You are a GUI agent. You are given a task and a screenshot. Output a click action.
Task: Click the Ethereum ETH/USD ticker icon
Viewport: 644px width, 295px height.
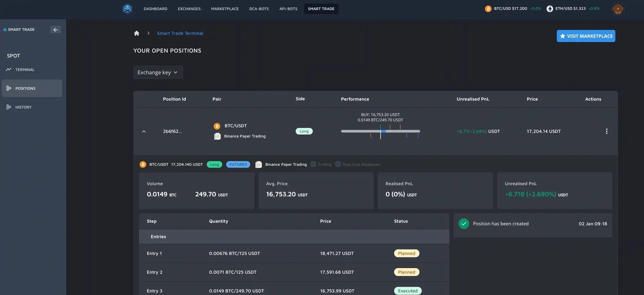pyautogui.click(x=549, y=9)
